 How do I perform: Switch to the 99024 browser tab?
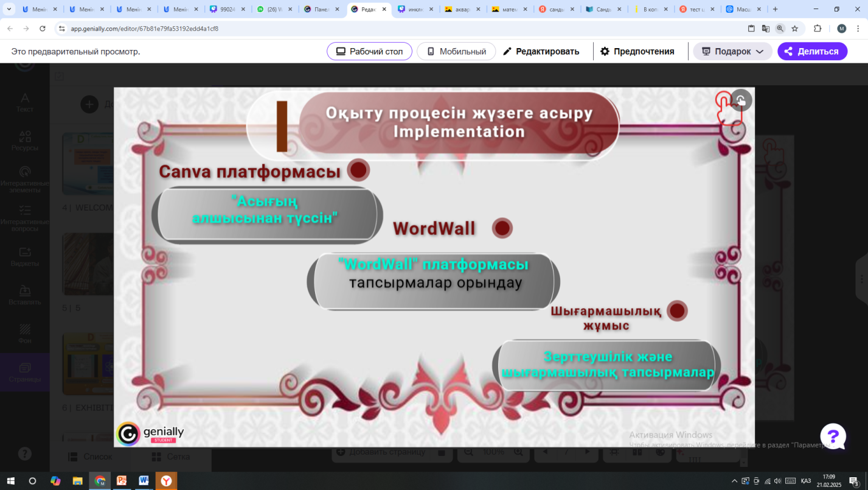coord(228,9)
